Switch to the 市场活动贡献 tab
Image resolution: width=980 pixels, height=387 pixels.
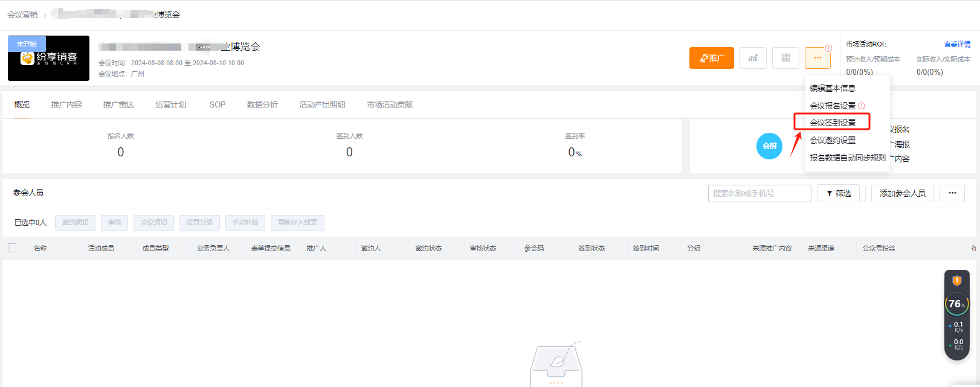tap(390, 104)
